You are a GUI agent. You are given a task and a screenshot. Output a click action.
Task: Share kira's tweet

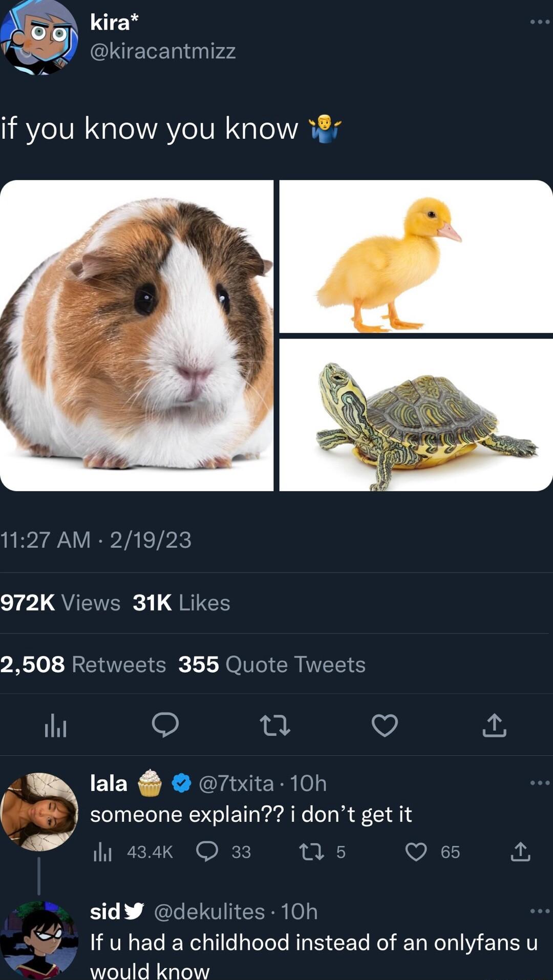(x=494, y=725)
